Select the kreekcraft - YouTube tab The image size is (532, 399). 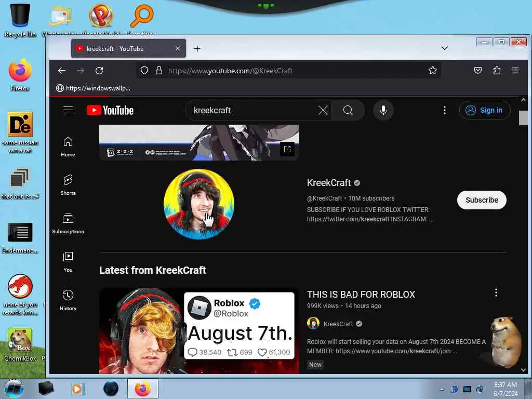coord(128,48)
